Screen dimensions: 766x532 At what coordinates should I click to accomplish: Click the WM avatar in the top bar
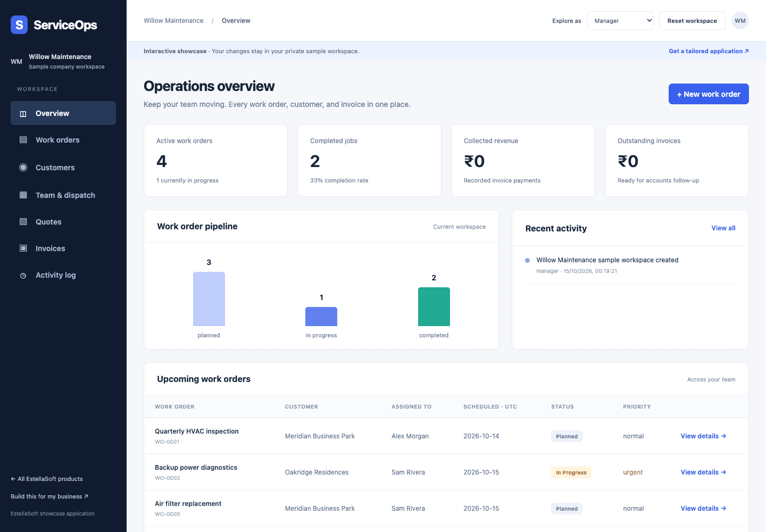click(x=740, y=21)
